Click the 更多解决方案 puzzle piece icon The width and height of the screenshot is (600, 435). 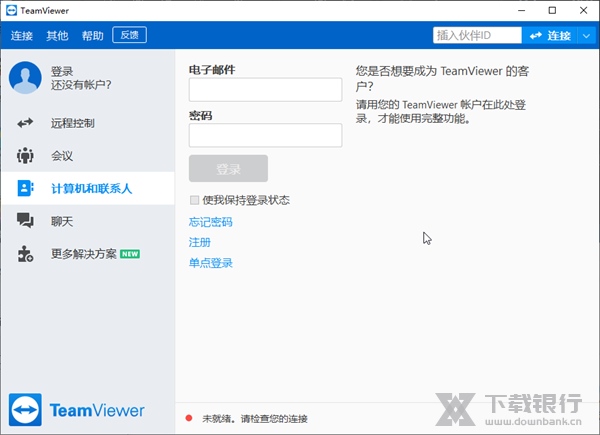(x=25, y=254)
